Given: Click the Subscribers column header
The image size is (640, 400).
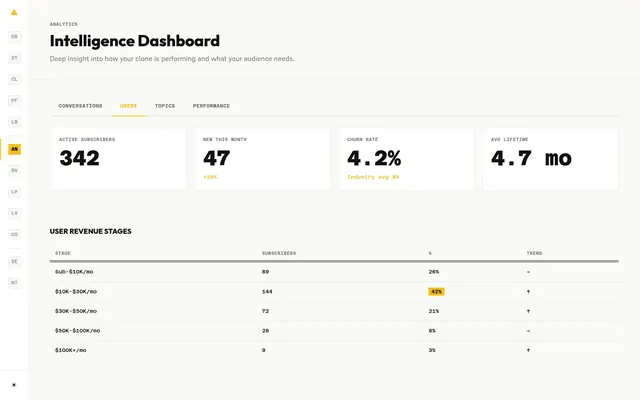Looking at the screenshot, I should point(279,253).
